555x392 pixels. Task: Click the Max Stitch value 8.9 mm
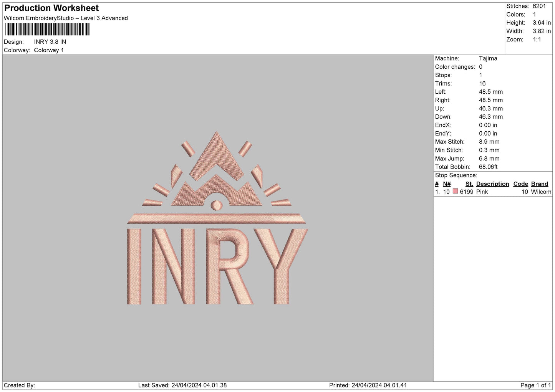click(x=489, y=142)
